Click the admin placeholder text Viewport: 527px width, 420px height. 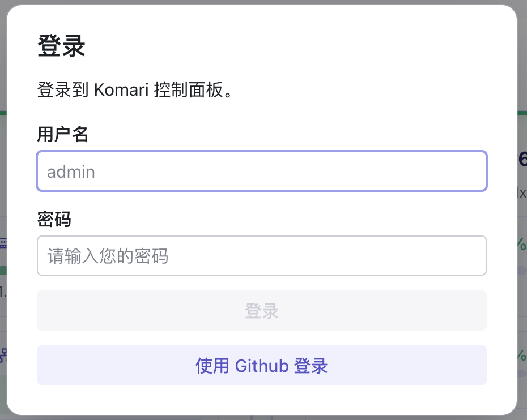click(x=71, y=172)
